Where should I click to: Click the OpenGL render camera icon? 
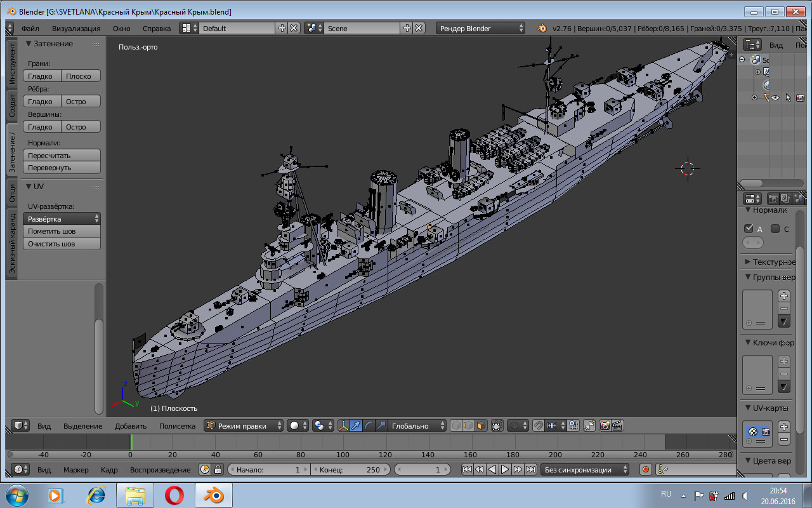point(605,426)
